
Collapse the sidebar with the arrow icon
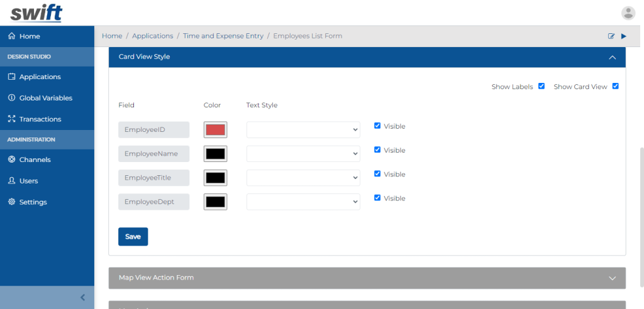[x=82, y=298]
